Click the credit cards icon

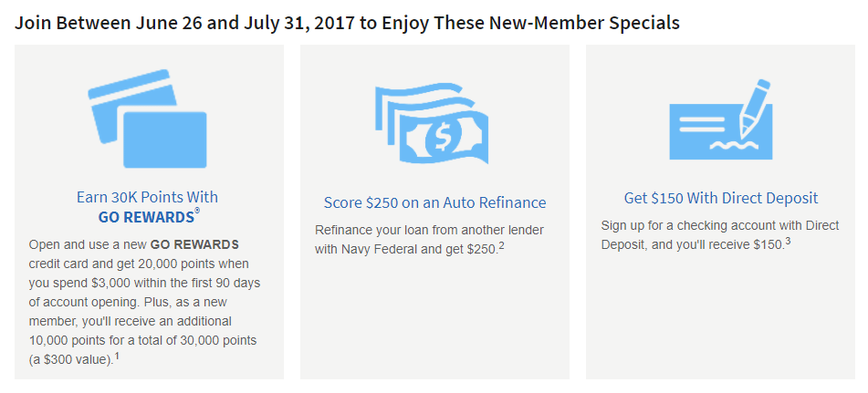(x=147, y=119)
